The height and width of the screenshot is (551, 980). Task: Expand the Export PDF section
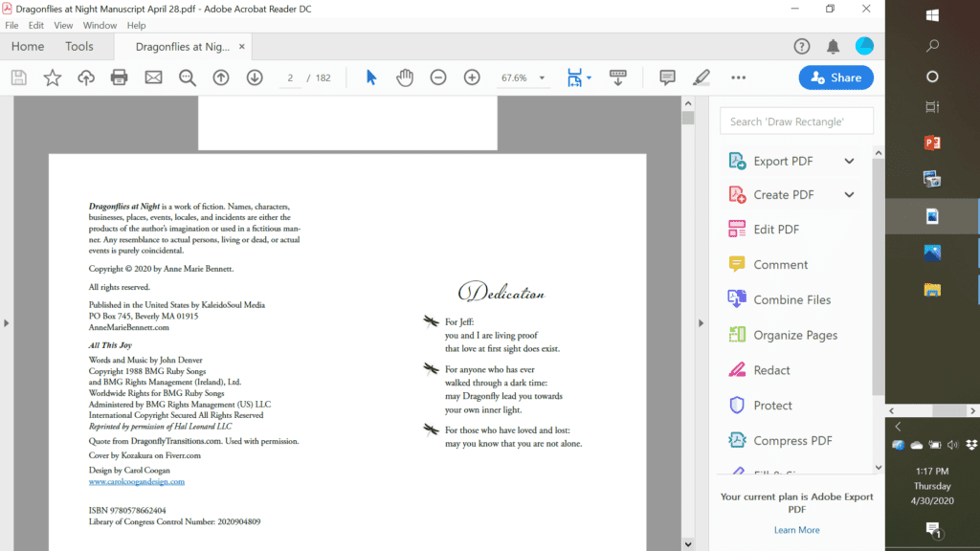pos(849,161)
